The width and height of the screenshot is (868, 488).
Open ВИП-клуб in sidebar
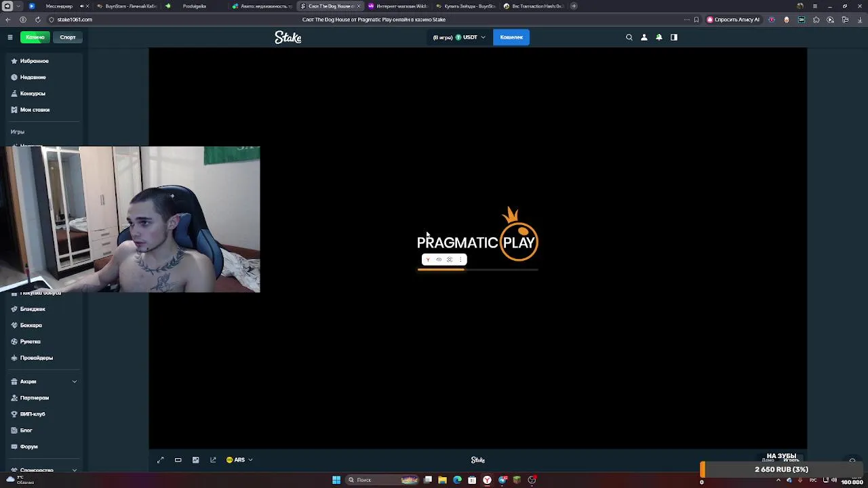coord(33,414)
